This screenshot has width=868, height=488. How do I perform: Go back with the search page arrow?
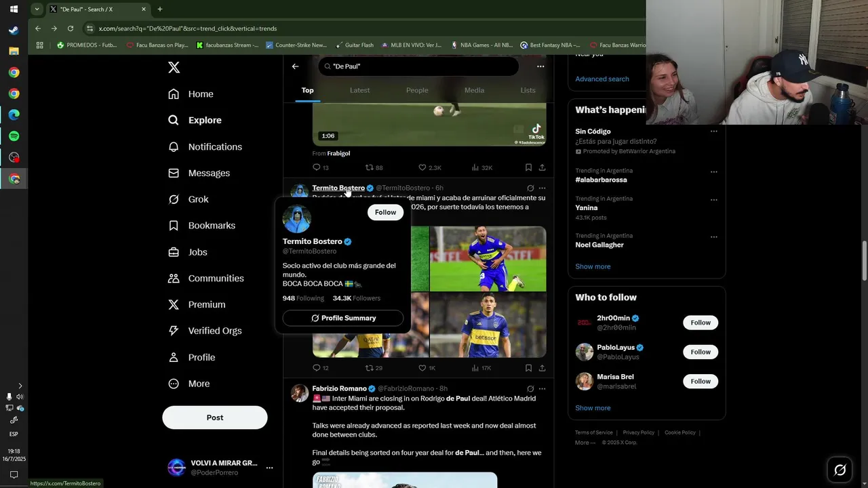click(x=295, y=66)
